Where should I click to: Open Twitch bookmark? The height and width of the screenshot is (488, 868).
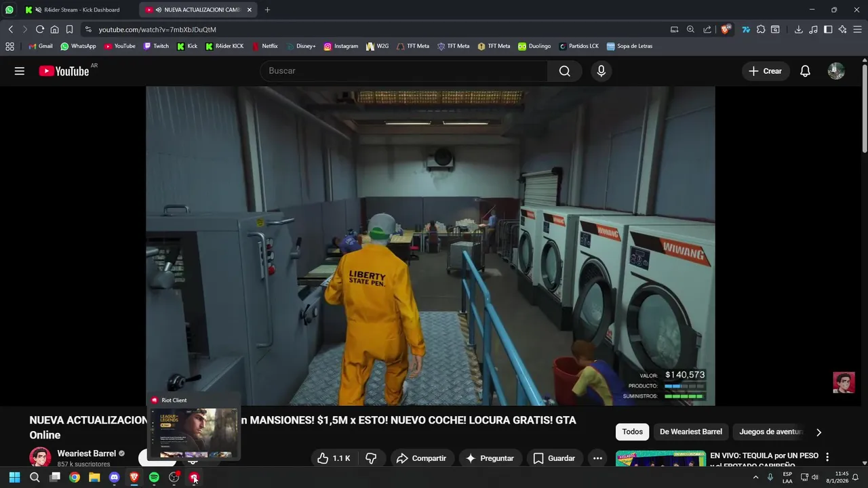(x=156, y=46)
